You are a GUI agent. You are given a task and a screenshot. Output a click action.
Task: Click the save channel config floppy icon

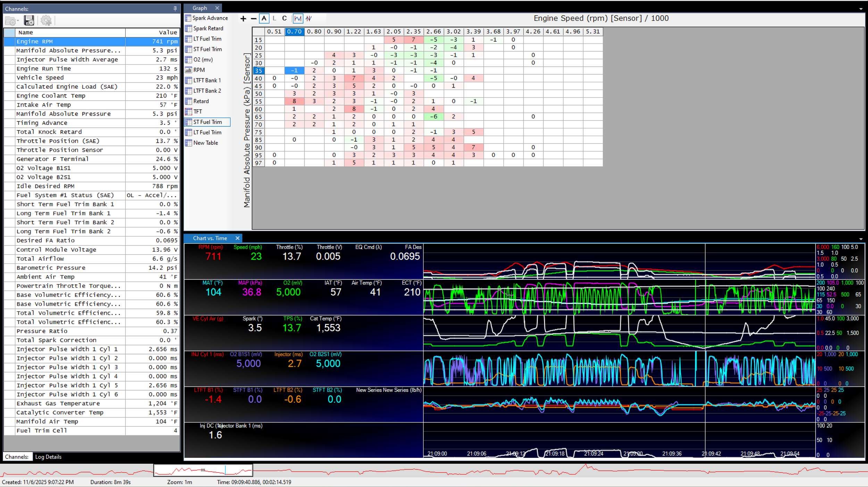click(29, 20)
